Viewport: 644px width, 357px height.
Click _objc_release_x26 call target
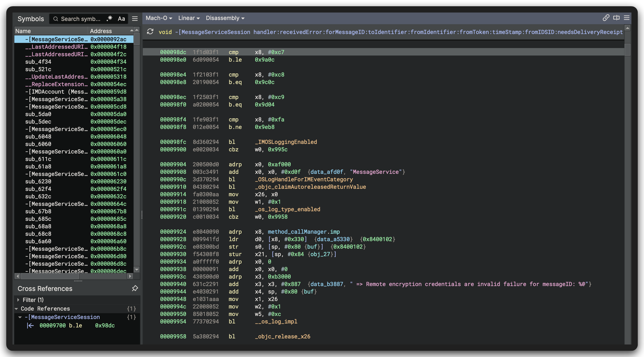tap(283, 336)
